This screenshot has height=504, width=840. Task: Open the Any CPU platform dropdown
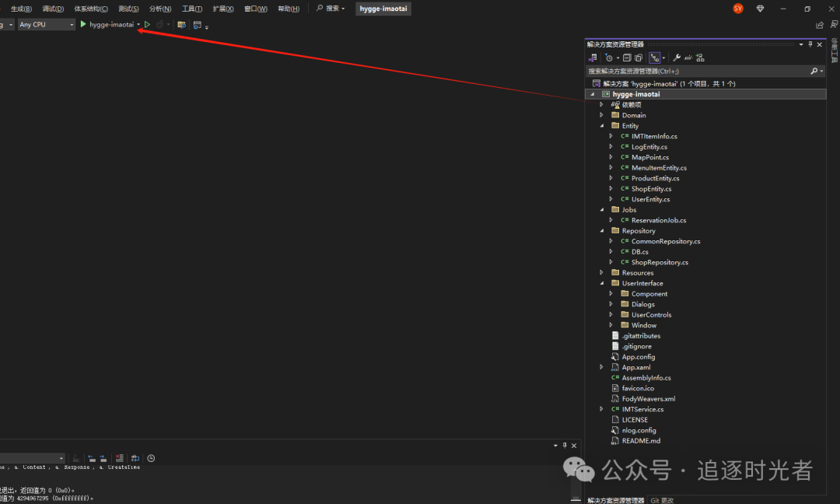click(46, 25)
